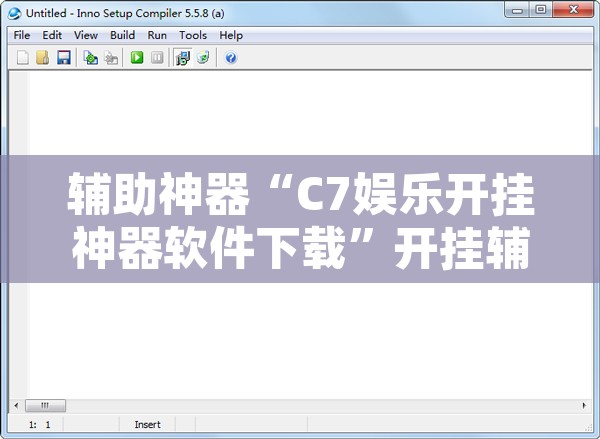Image resolution: width=600 pixels, height=439 pixels.
Task: Click the Stop Compile toolbar icon
Action: 111,58
